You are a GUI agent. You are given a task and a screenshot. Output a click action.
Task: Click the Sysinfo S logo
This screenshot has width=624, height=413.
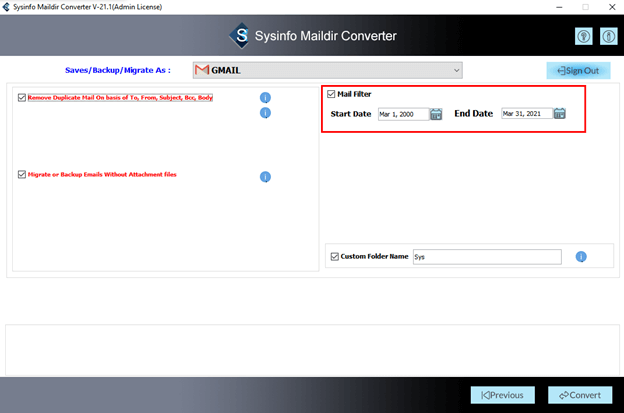[x=240, y=36]
